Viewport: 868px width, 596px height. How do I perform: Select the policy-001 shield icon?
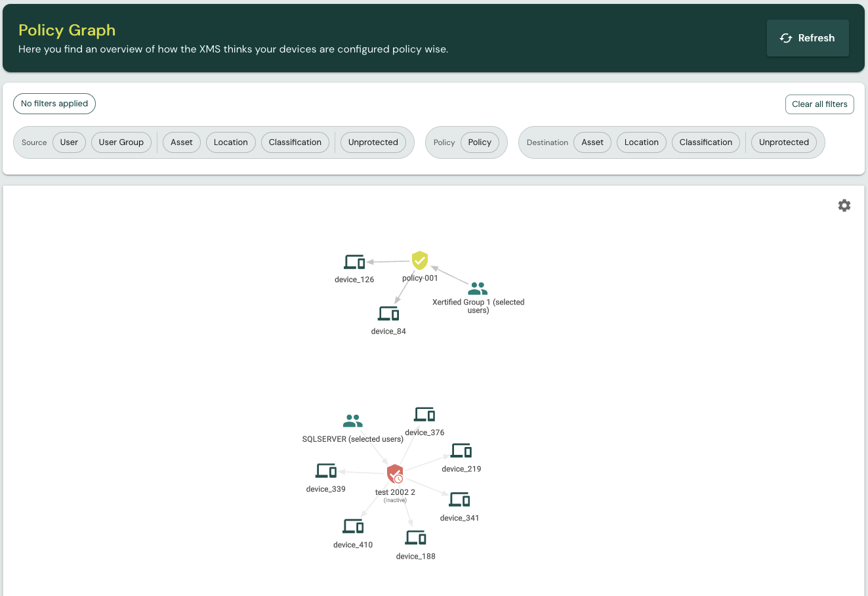click(x=420, y=261)
